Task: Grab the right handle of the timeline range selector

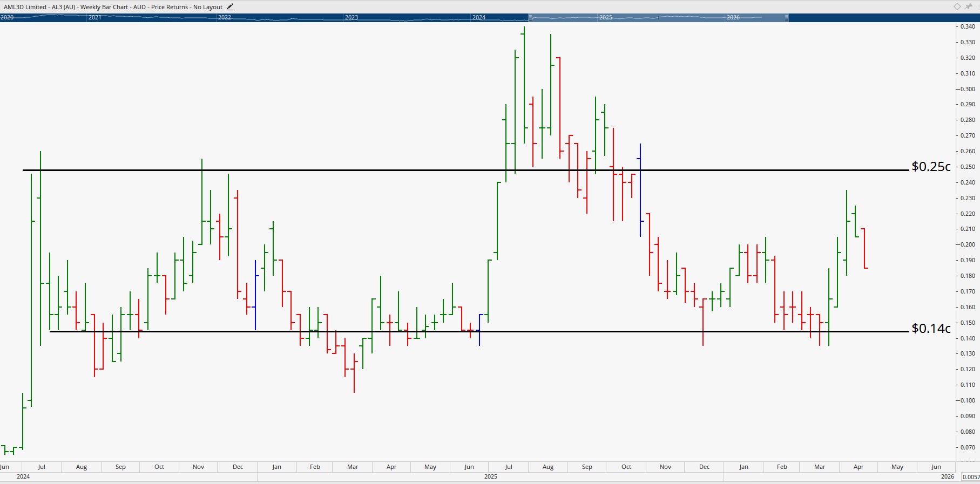Action: click(x=787, y=17)
